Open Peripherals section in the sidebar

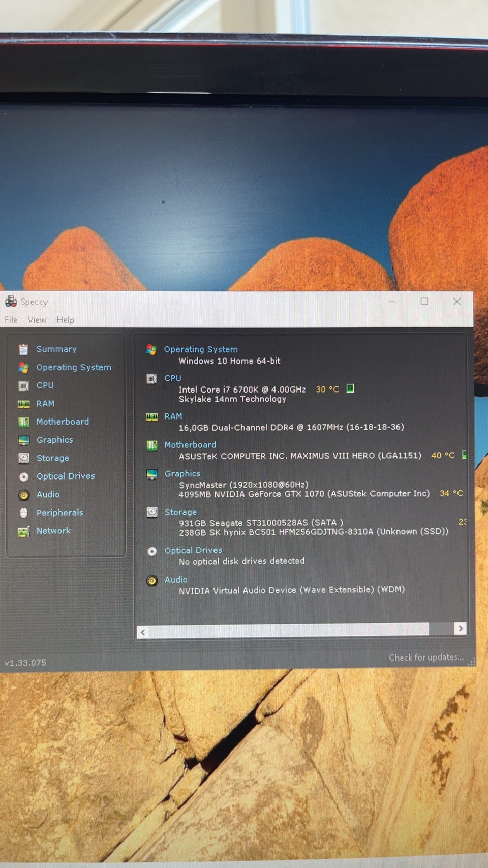coord(59,513)
